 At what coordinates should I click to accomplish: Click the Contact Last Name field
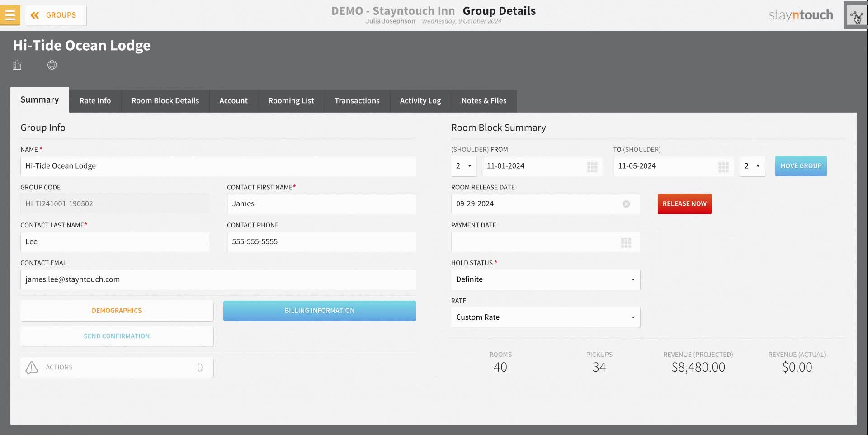[115, 242]
